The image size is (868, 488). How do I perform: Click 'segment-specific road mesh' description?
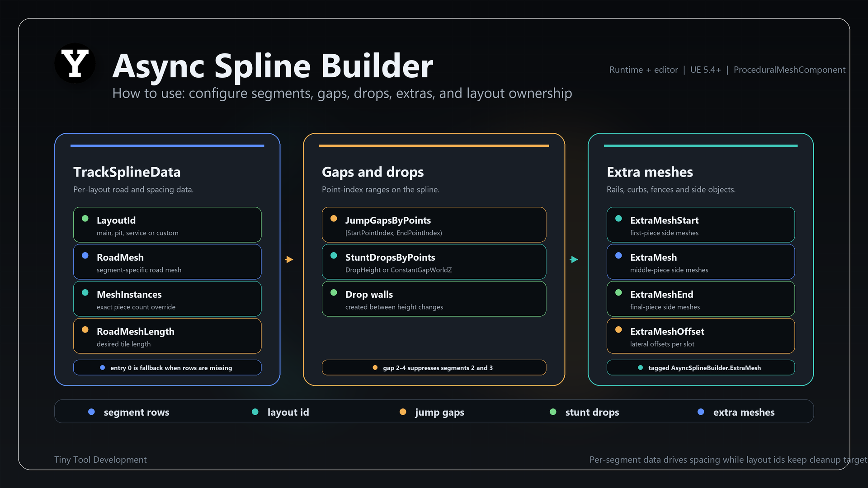tap(139, 270)
